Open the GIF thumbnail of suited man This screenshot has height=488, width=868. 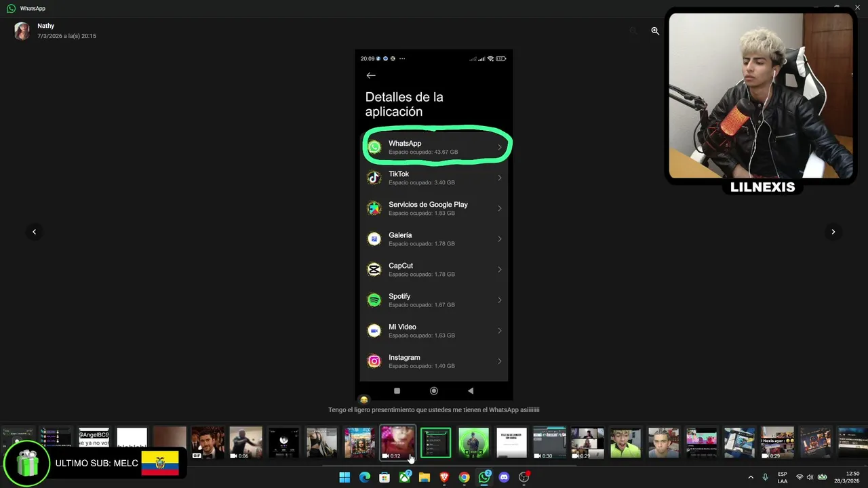click(x=208, y=443)
